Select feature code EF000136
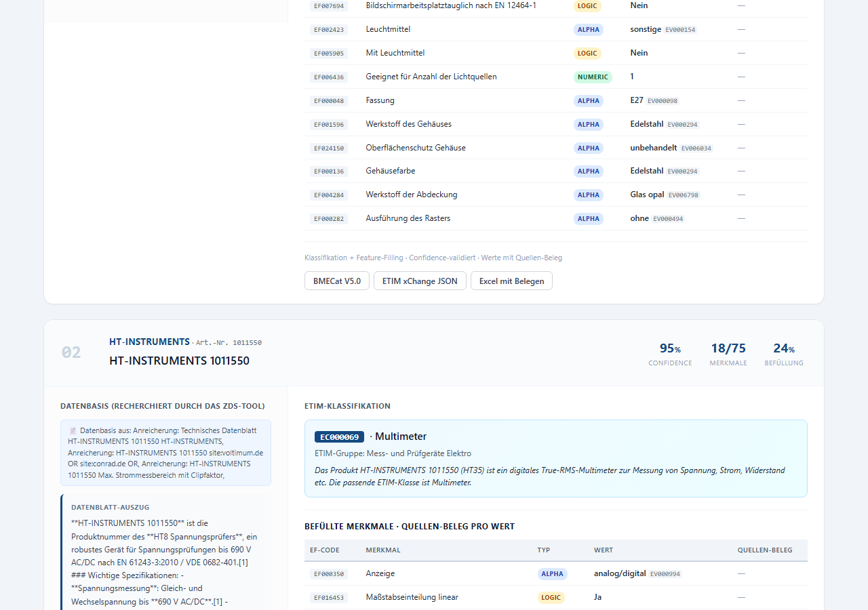868x610 pixels. click(329, 172)
